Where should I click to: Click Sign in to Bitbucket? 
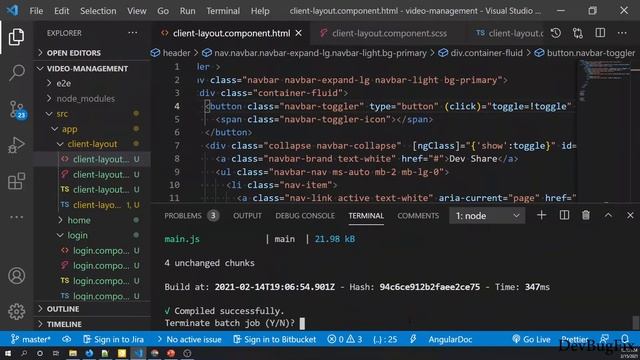click(275, 339)
